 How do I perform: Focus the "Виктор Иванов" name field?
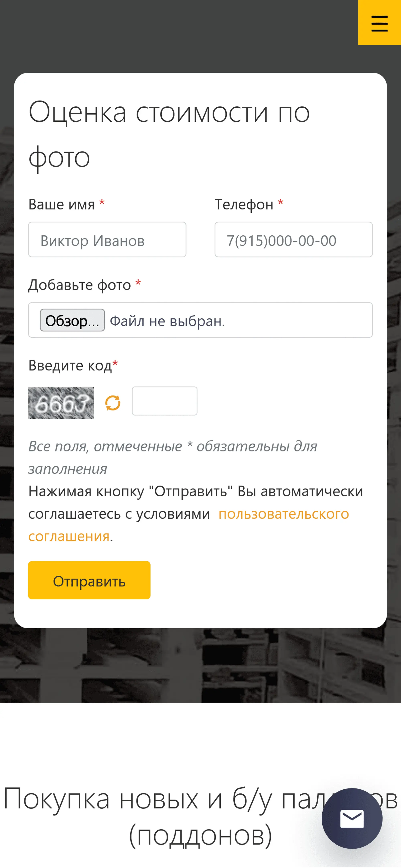tap(107, 240)
